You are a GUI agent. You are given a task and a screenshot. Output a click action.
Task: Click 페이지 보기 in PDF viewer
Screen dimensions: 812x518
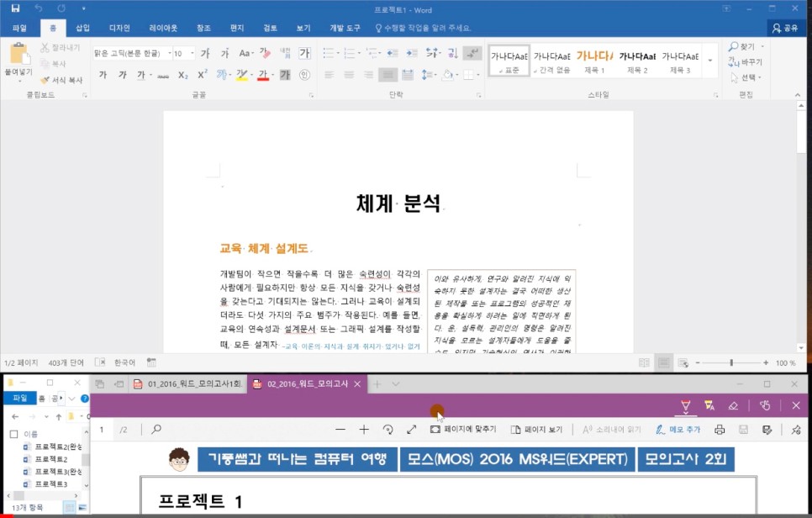[x=536, y=430]
